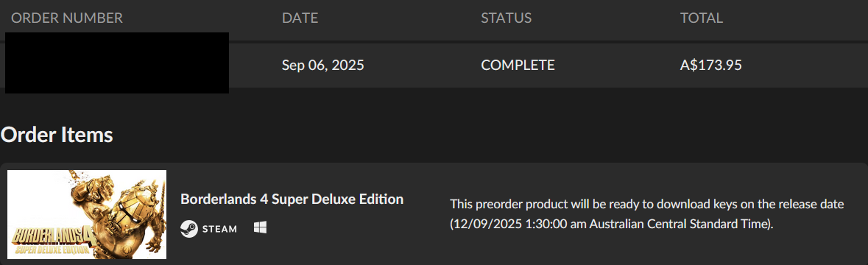The height and width of the screenshot is (265, 868).
Task: Open Borderlands 4 Super Deluxe Edition title
Action: point(292,199)
